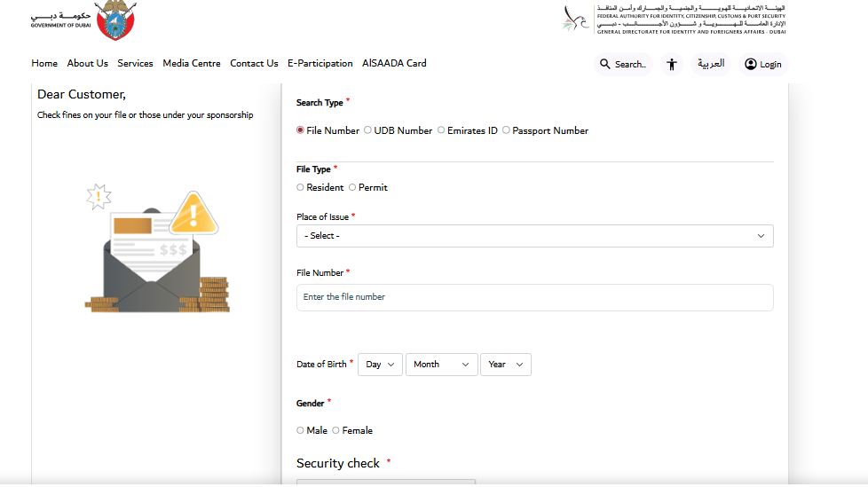The image size is (868, 487).
Task: Click the Date of Birth label
Action: 321,365
